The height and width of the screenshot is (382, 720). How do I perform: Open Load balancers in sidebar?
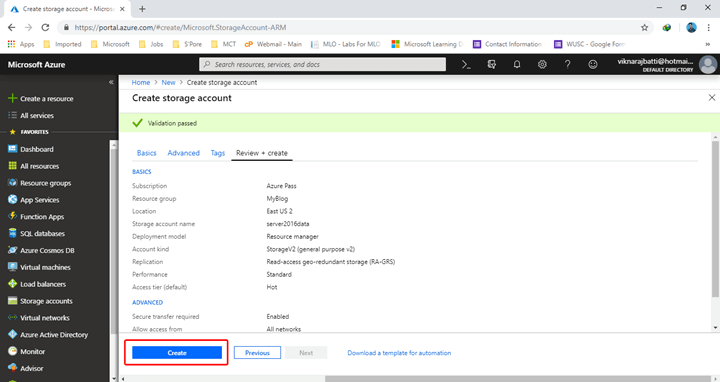[x=37, y=284]
